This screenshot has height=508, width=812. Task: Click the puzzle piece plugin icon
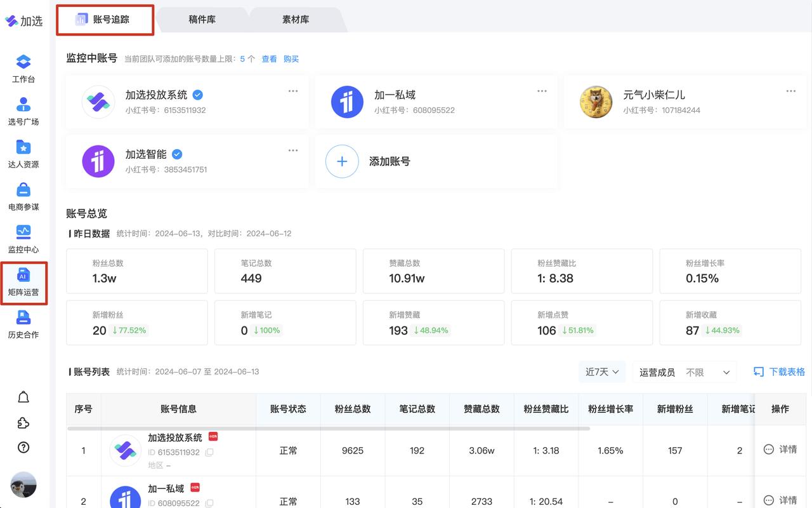click(23, 423)
